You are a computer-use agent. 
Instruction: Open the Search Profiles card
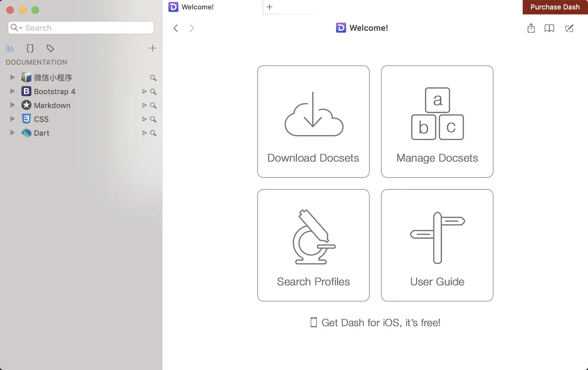coord(313,245)
